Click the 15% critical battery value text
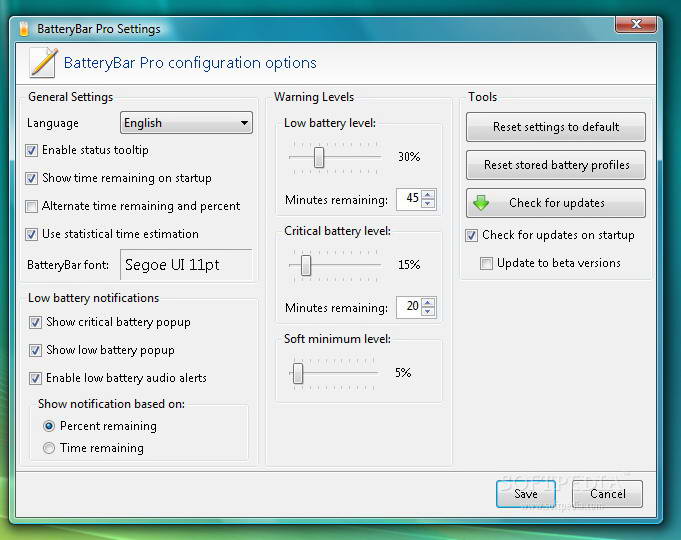 [409, 265]
